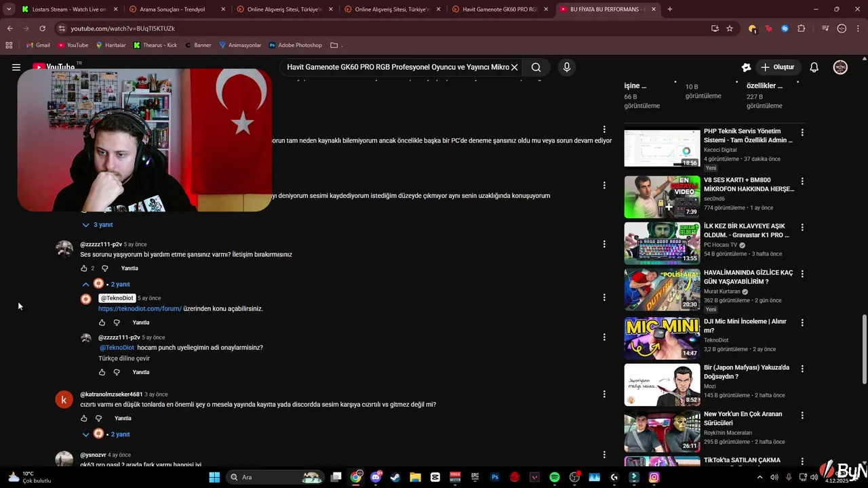Like the @TeknoDiot forum link reply

point(102,323)
